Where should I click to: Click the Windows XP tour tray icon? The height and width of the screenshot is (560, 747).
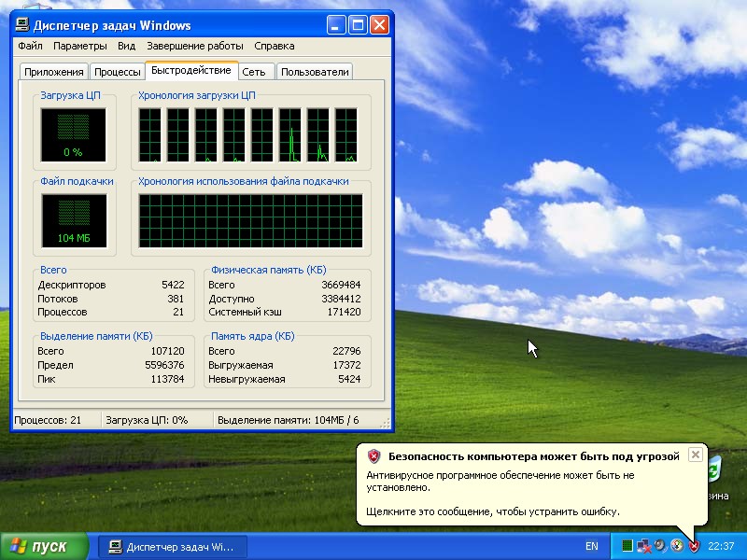point(676,545)
